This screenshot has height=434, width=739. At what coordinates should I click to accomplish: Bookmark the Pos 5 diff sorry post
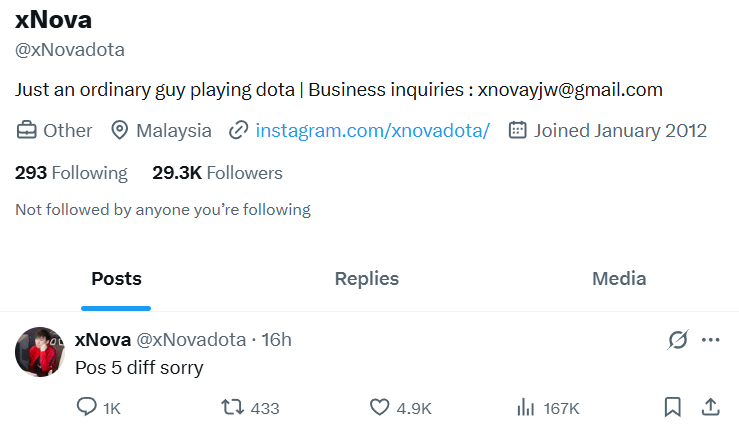click(673, 407)
